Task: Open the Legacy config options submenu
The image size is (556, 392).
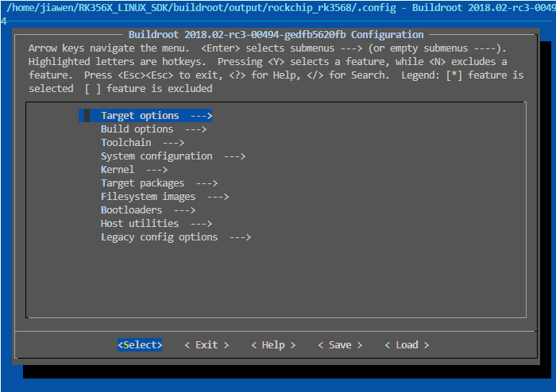Action: point(176,236)
